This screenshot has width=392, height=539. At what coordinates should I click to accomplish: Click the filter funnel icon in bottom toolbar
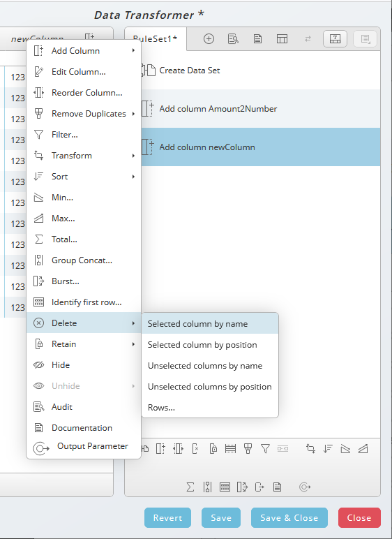(265, 448)
